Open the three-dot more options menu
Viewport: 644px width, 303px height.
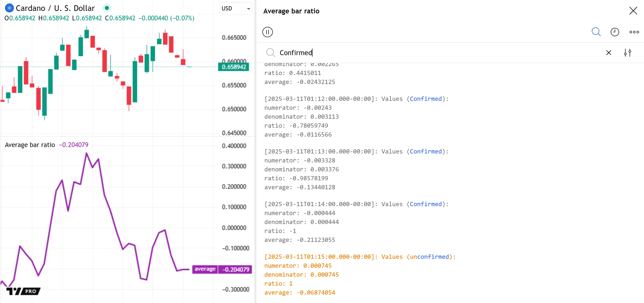[634, 32]
